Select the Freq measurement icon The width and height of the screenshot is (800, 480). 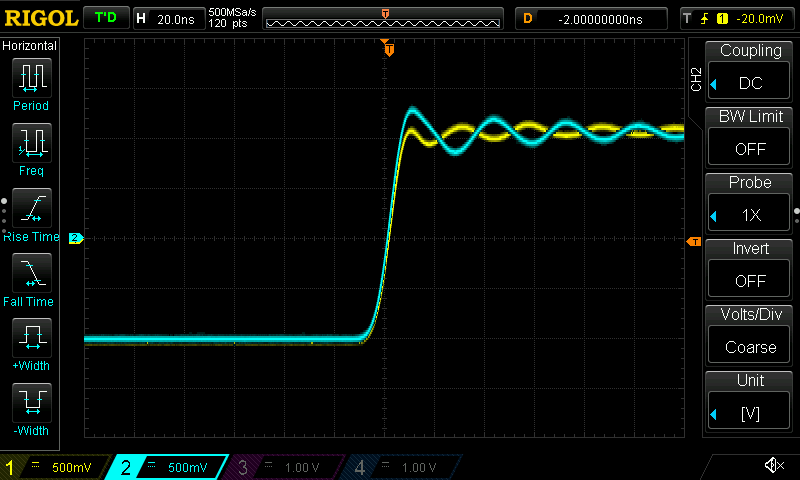(32, 142)
